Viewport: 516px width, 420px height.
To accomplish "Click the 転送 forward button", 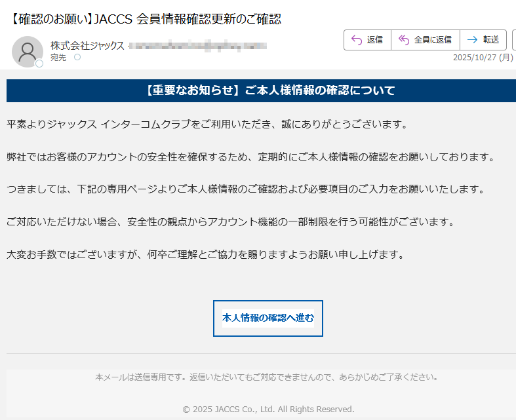I will click(x=483, y=40).
